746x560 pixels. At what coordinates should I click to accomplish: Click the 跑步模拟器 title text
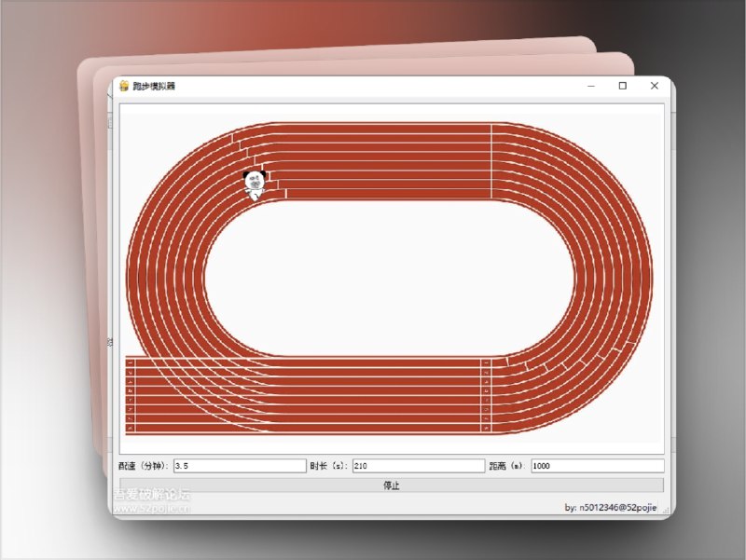click(x=154, y=86)
